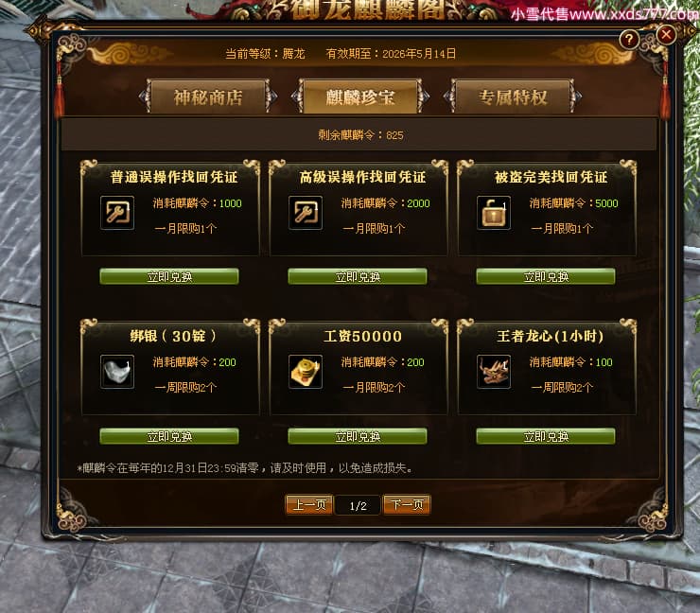Screen dimensions: 700x613
Task: Select the padlock icon for 被盗完美找回凭证
Action: [x=494, y=213]
